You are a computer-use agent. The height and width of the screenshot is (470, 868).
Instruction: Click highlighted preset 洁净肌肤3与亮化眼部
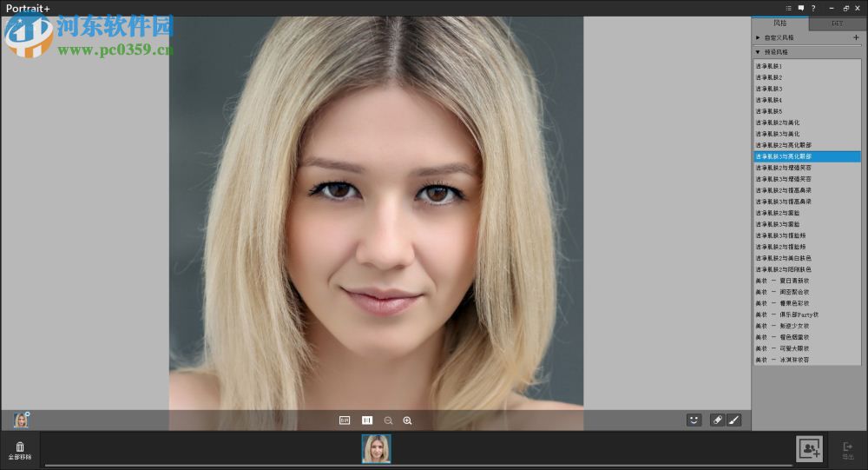click(x=807, y=156)
